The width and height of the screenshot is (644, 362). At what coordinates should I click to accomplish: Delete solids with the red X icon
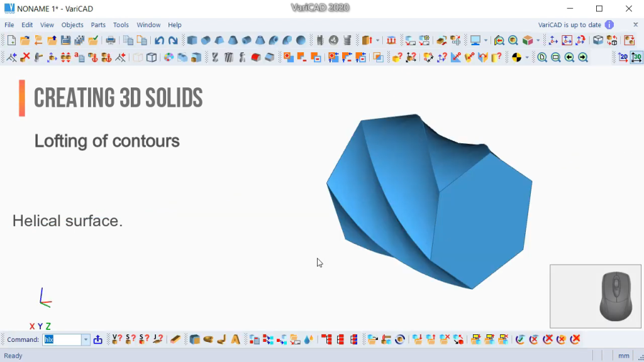coord(25,57)
